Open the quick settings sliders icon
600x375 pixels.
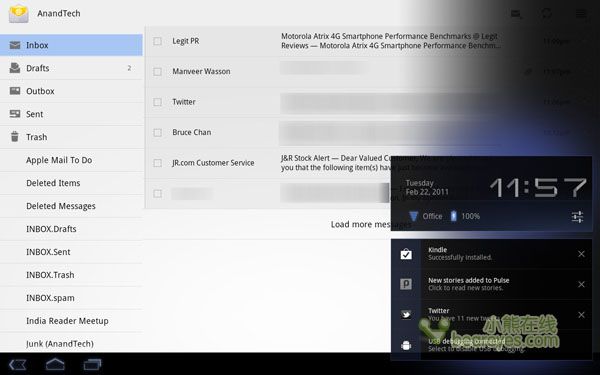[577, 217]
